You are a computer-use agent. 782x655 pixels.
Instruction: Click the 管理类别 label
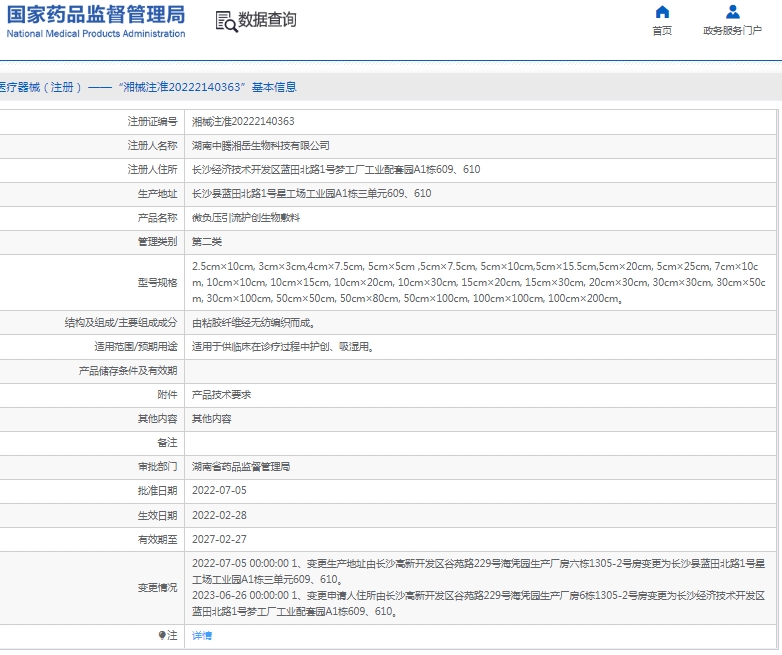click(x=158, y=241)
